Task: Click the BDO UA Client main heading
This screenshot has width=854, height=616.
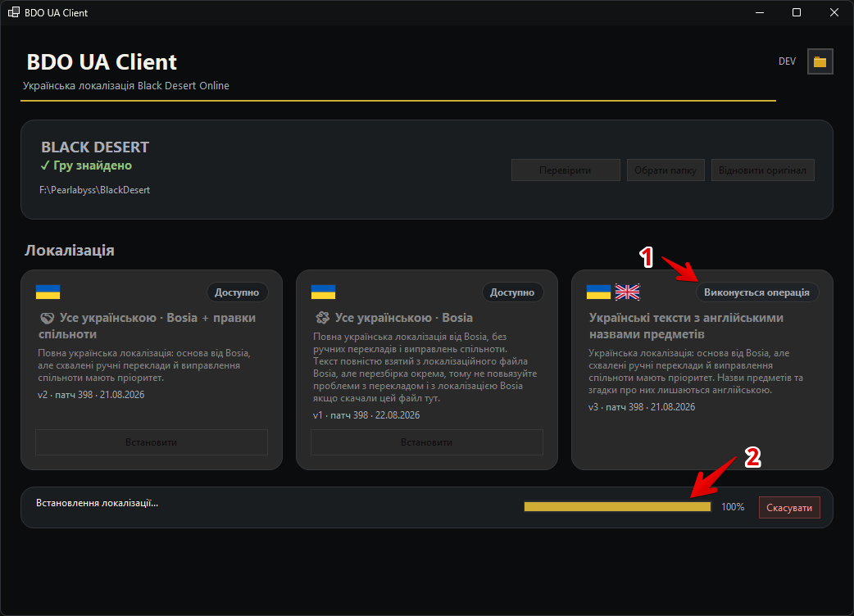Action: tap(102, 62)
